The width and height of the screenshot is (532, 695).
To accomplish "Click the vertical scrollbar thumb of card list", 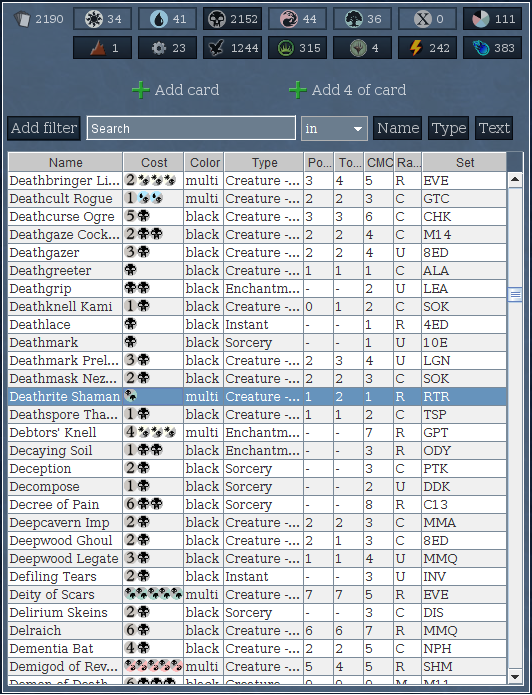I will coord(515,295).
